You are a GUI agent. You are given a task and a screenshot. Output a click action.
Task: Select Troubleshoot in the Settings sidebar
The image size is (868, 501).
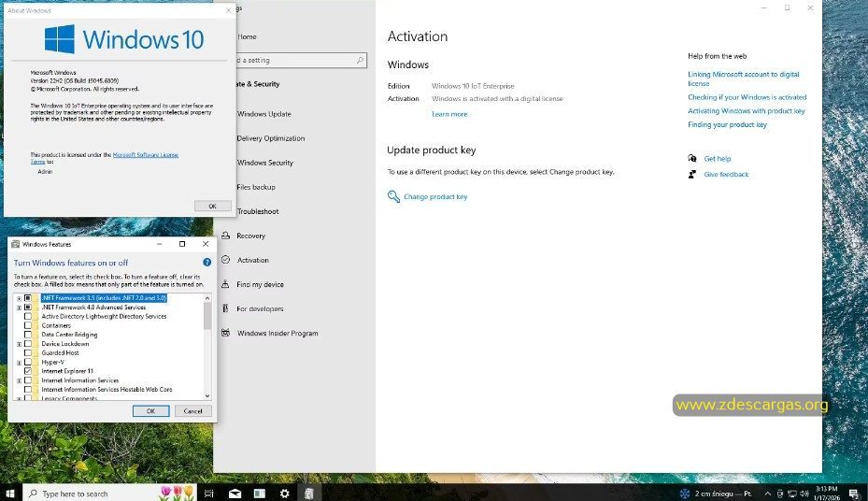tap(258, 211)
